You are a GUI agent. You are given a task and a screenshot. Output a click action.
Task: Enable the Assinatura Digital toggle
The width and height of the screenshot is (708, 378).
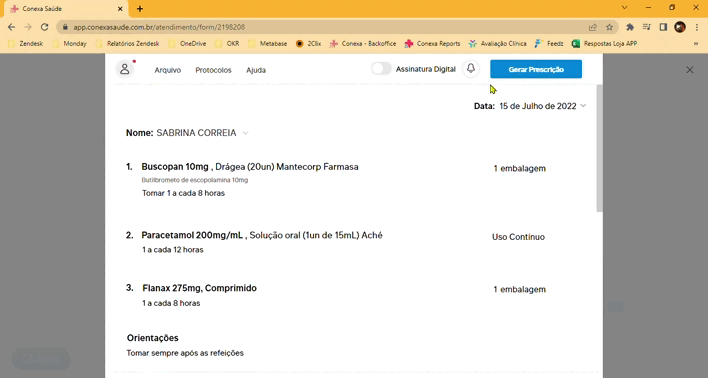pyautogui.click(x=381, y=69)
